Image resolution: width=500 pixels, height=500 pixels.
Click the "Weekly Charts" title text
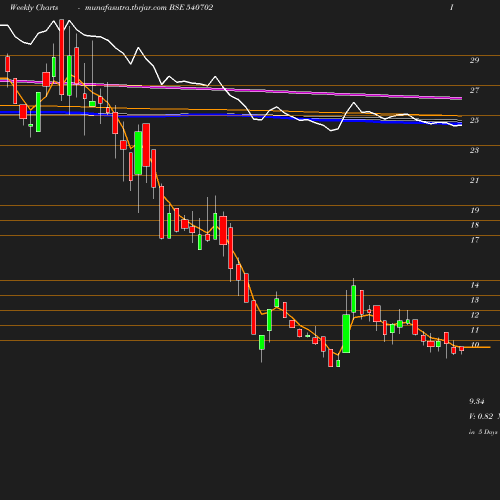[34, 7]
